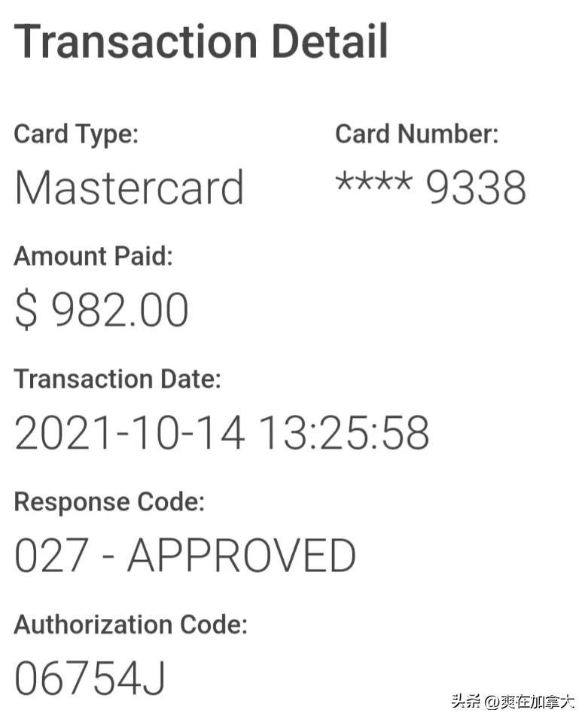Select the 2021-10-14 13:25:58 timestamp
Image resolution: width=588 pixels, height=722 pixels.
pos(222,432)
